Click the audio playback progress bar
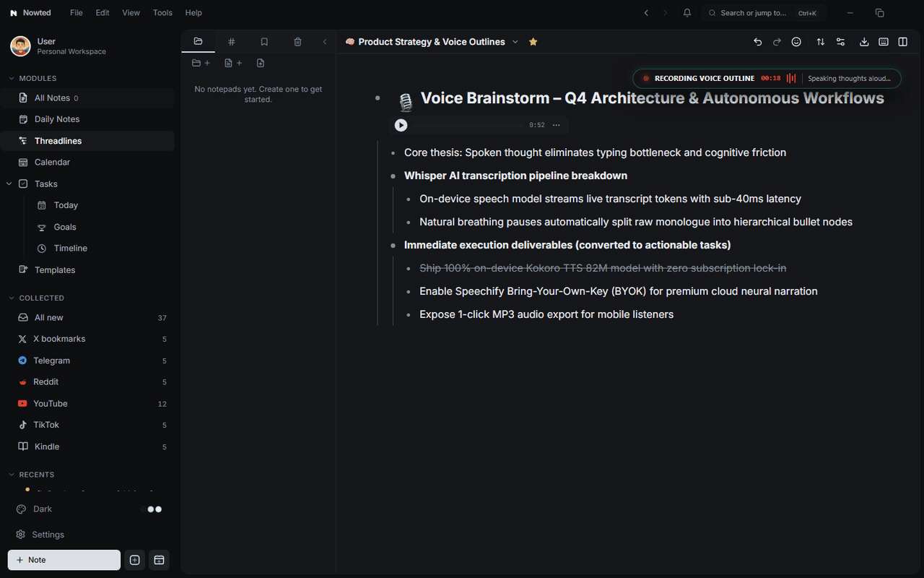The height and width of the screenshot is (578, 924). click(469, 125)
